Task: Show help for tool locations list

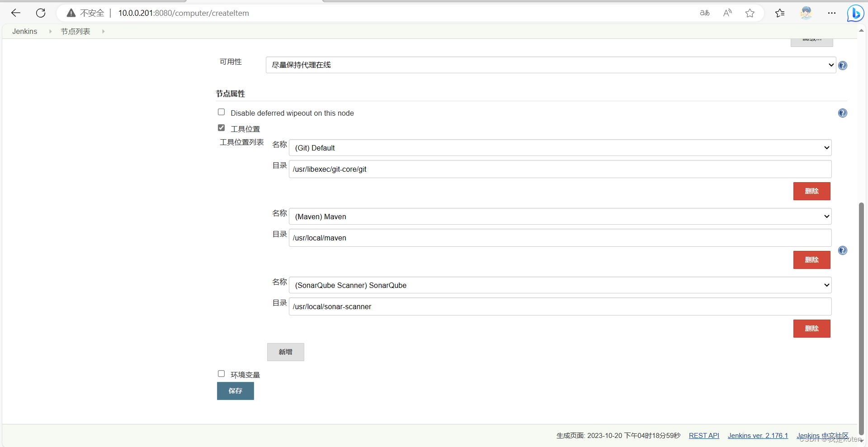Action: pyautogui.click(x=843, y=250)
